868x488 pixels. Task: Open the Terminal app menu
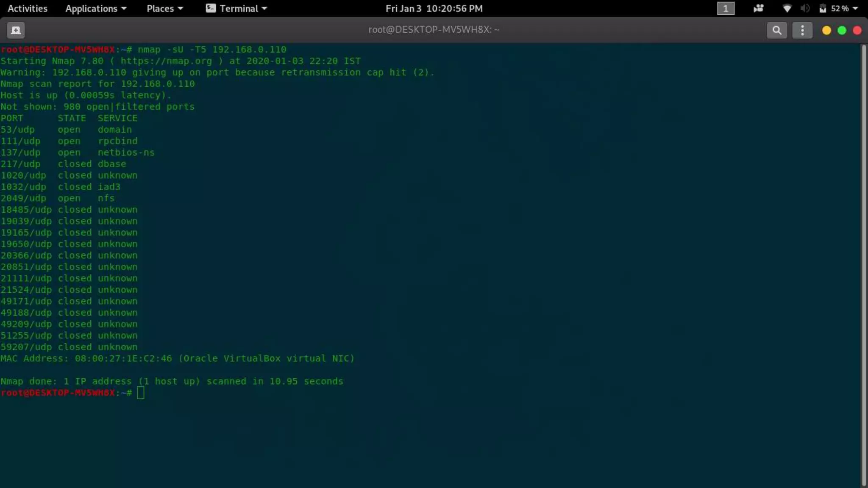243,8
